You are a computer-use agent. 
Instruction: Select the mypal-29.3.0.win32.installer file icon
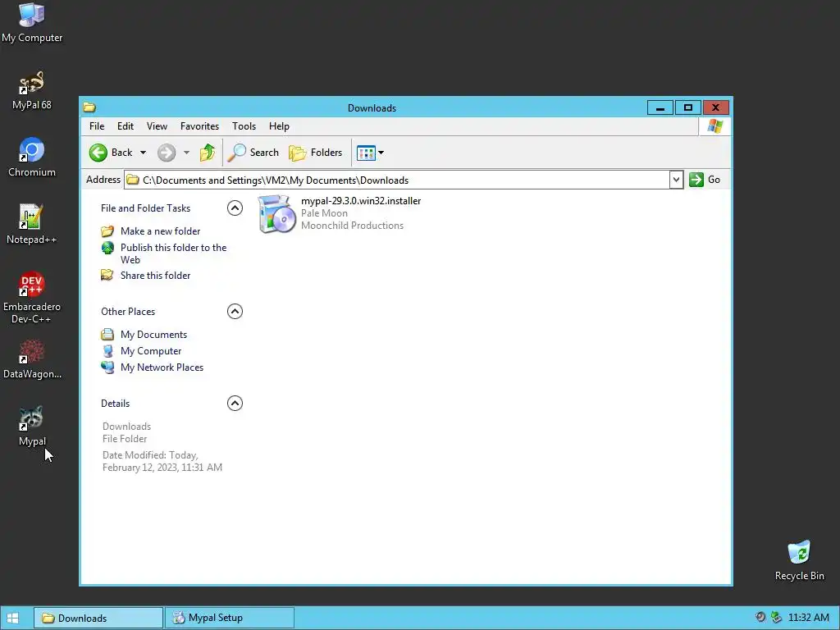pyautogui.click(x=276, y=214)
